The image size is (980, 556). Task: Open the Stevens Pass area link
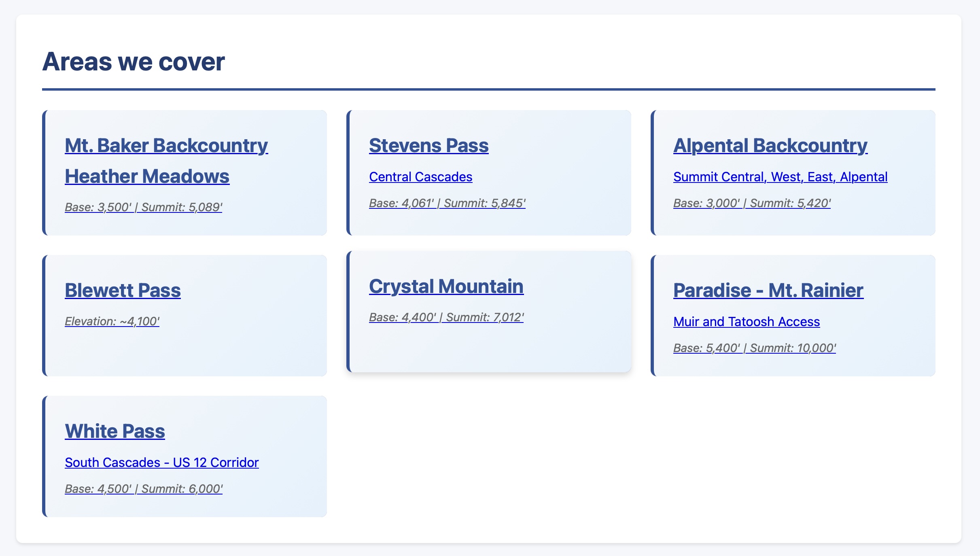click(x=429, y=146)
